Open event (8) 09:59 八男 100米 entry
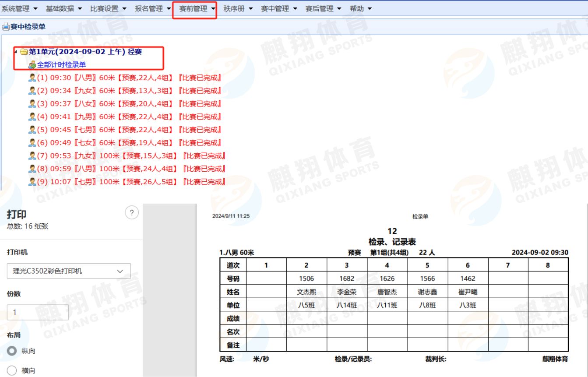This screenshot has width=588, height=377. pos(131,169)
